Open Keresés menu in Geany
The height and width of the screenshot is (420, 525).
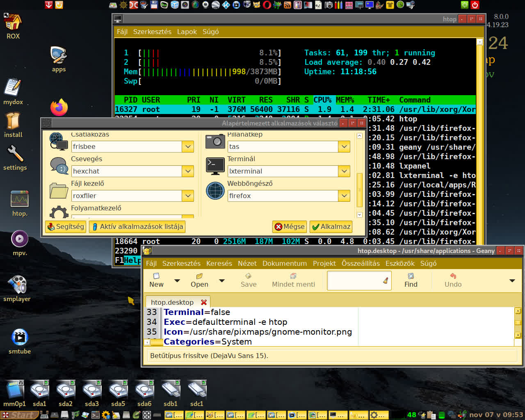(219, 263)
